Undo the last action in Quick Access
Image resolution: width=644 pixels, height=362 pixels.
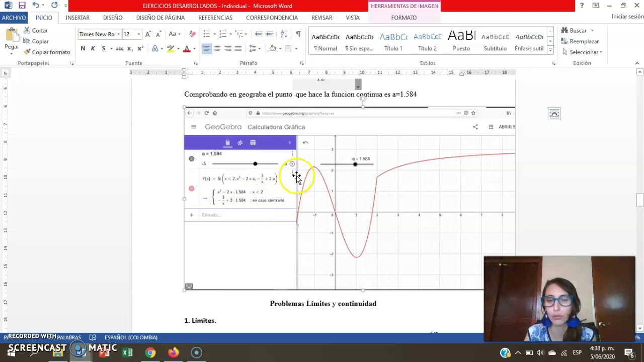[x=35, y=6]
